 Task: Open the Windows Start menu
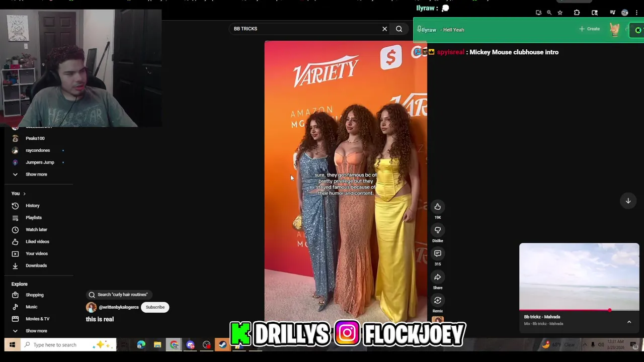[12, 345]
